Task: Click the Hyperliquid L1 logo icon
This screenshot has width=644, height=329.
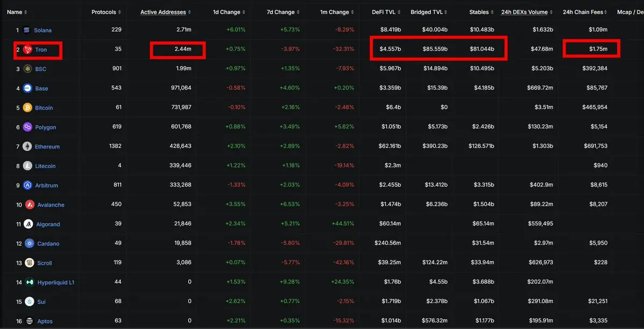Action: [x=30, y=282]
